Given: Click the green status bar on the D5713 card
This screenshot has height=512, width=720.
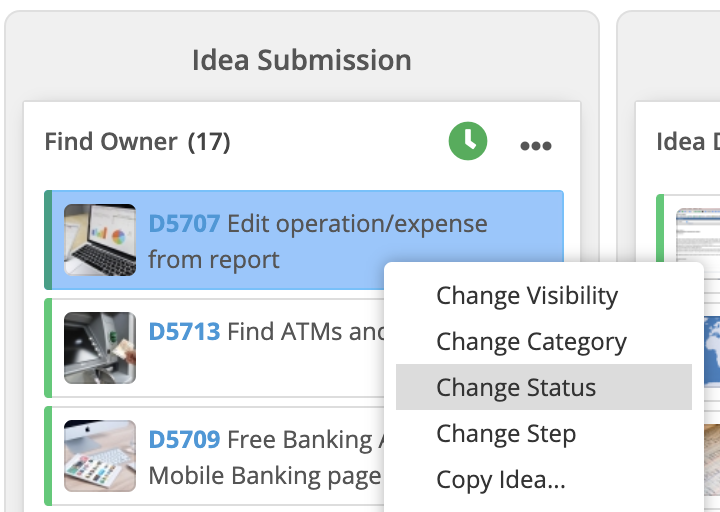Looking at the screenshot, I should [x=48, y=348].
